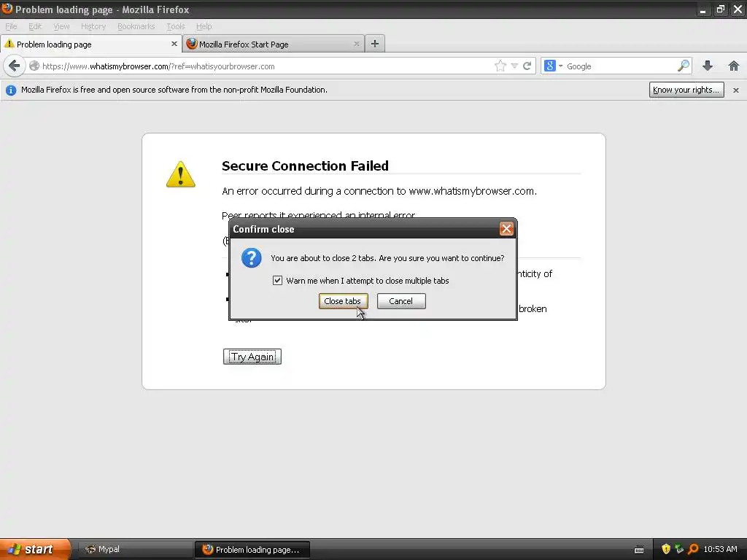The width and height of the screenshot is (747, 560).
Task: Click the Close tabs button
Action: click(x=343, y=301)
